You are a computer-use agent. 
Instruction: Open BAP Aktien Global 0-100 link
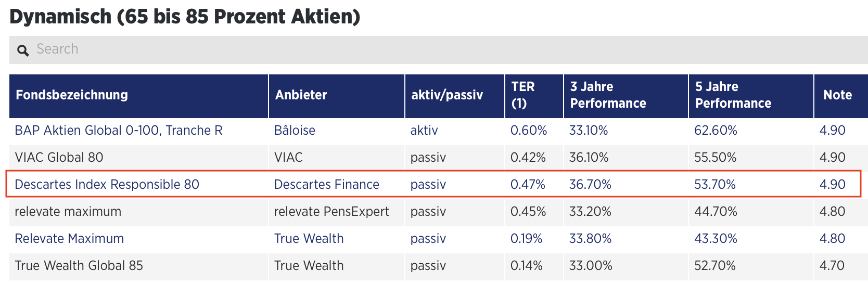tap(119, 131)
